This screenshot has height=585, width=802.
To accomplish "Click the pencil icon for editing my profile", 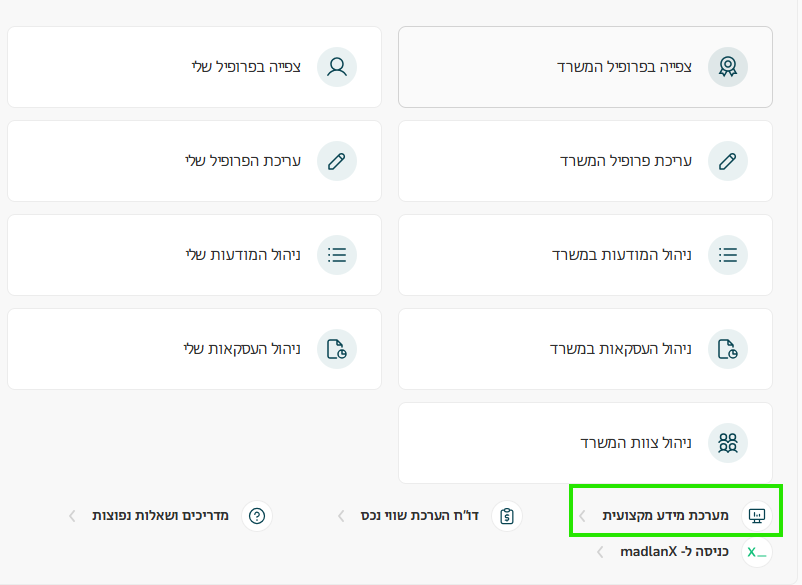I will coord(337,161).
